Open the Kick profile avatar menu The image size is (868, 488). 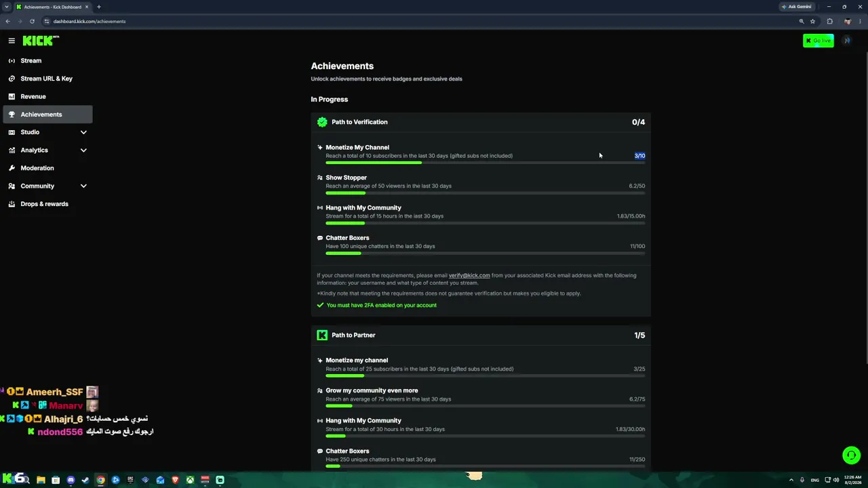846,41
